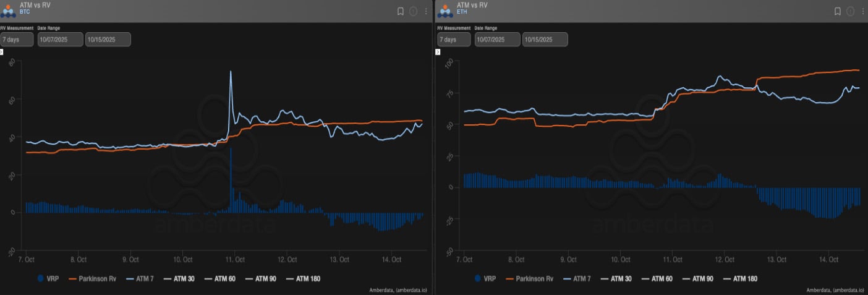Screen dimensions: 868x295
Task: Open info icon on BTC chart header
Action: pos(414,11)
